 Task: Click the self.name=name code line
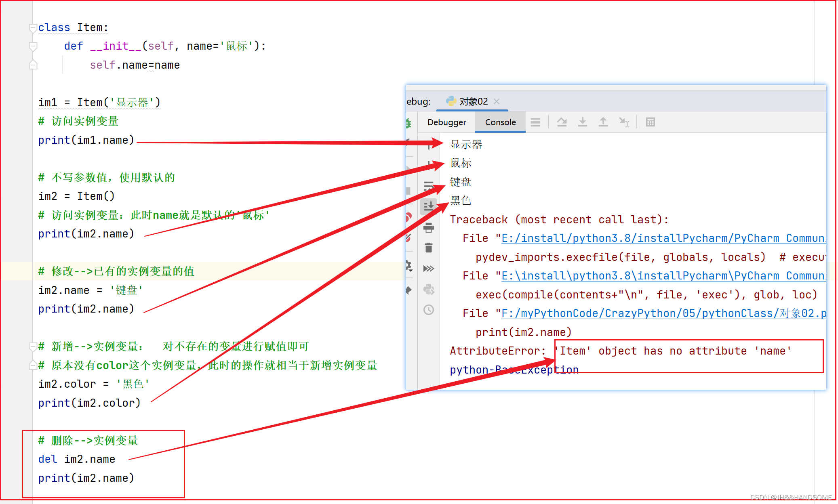[135, 65]
